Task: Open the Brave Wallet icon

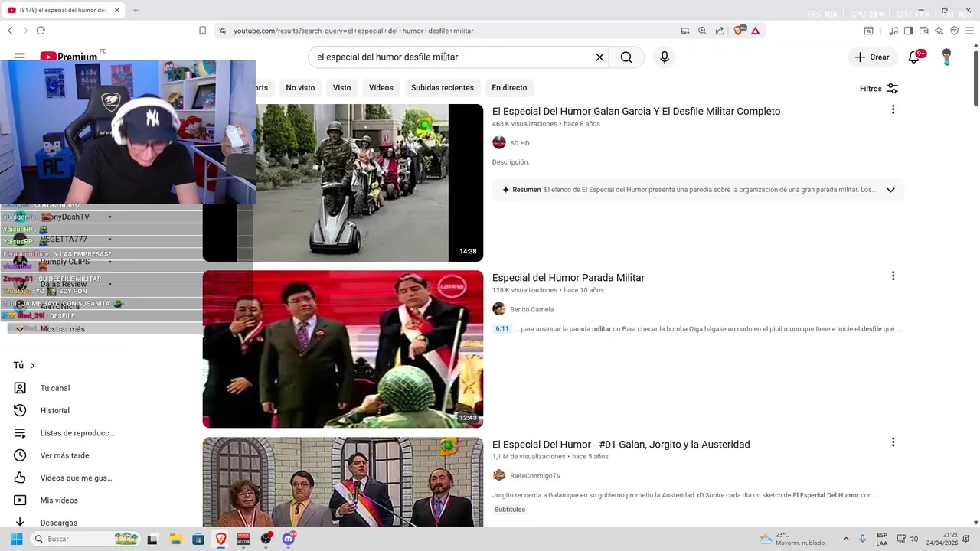Action: [923, 31]
